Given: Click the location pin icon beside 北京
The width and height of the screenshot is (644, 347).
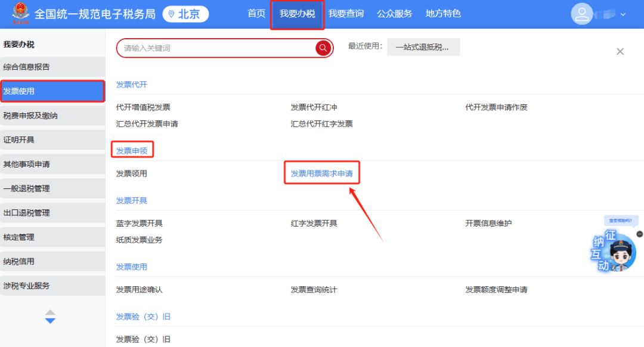Looking at the screenshot, I should pos(172,14).
